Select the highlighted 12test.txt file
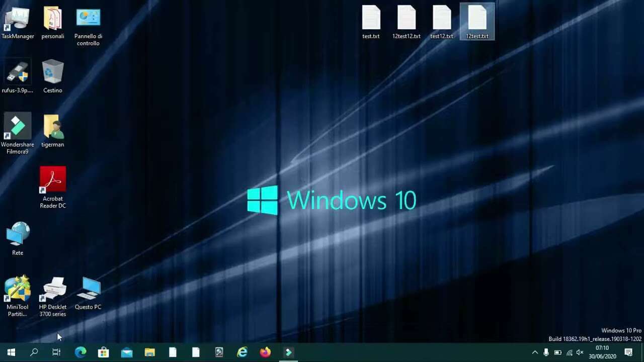644x362 pixels. [477, 23]
